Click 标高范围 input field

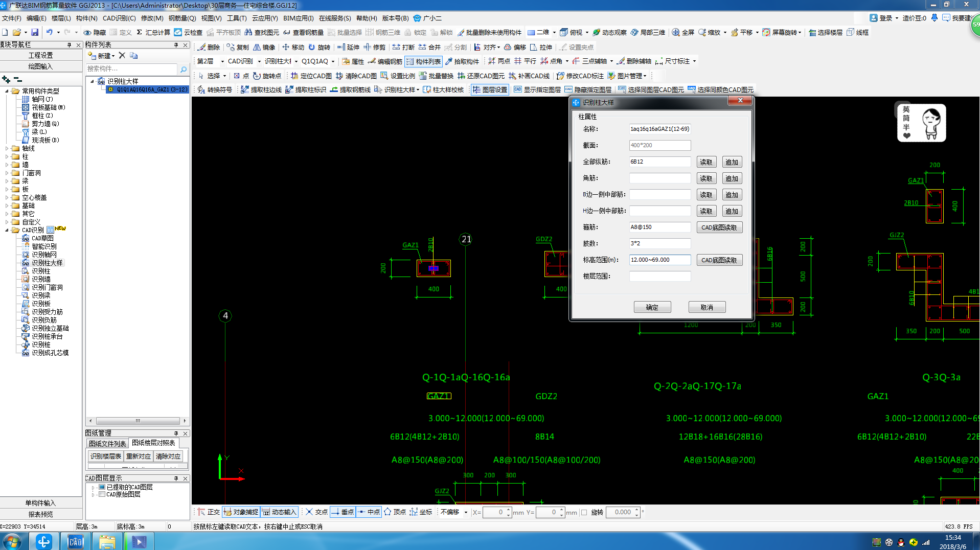659,260
